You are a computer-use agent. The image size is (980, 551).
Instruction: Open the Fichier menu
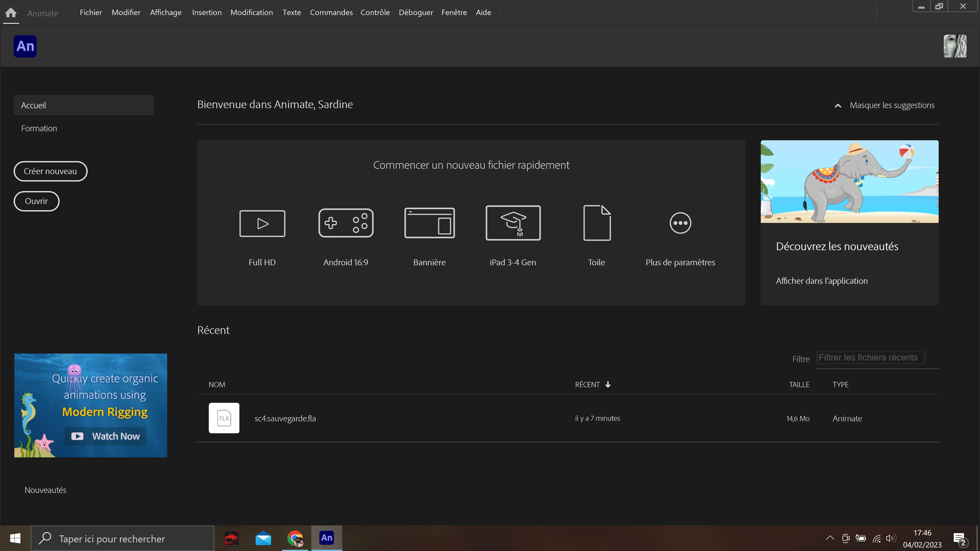point(91,12)
